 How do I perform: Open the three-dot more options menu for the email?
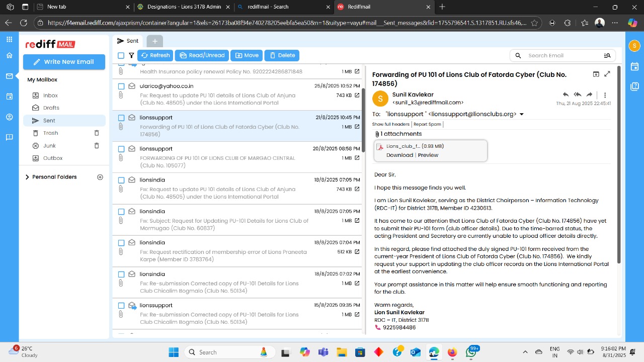(605, 95)
